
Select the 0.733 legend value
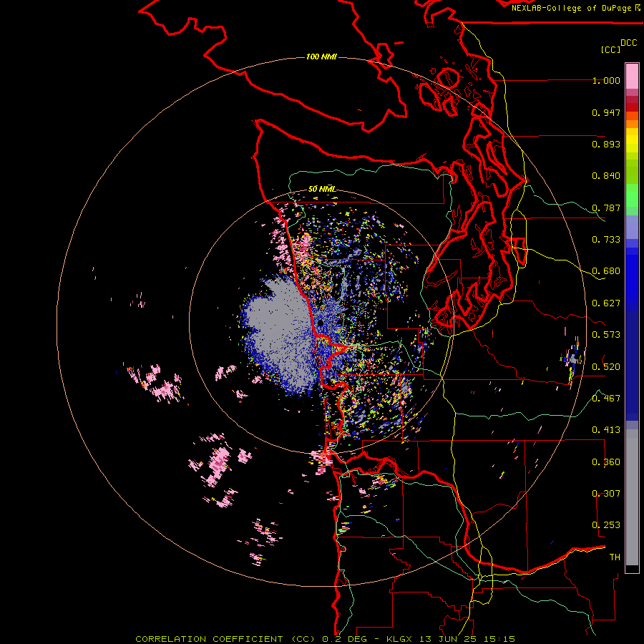click(x=606, y=240)
